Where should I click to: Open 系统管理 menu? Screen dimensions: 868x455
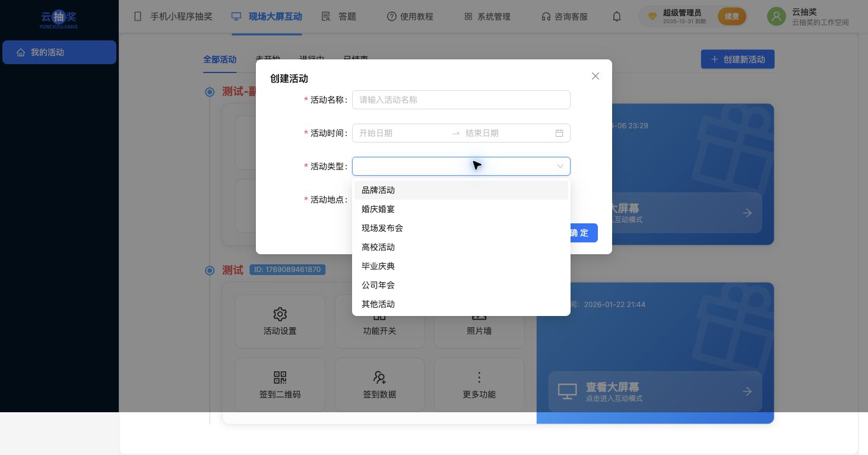(487, 17)
